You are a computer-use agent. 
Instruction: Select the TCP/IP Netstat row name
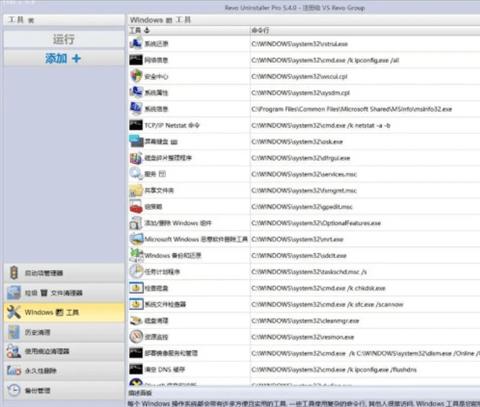click(x=172, y=125)
